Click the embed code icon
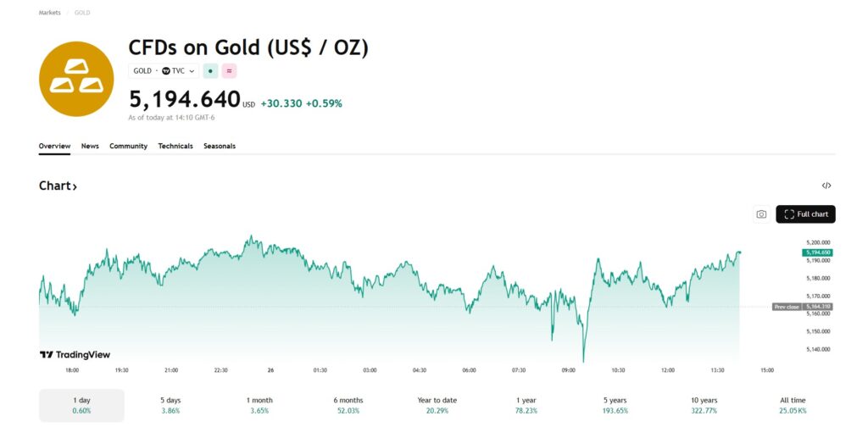This screenshot has height=427, width=868. (826, 186)
